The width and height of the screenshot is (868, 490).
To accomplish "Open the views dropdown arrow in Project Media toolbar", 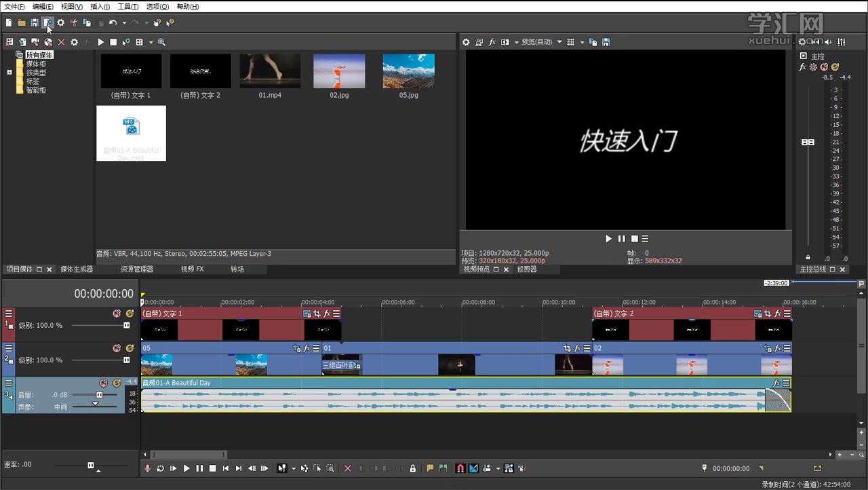I will [x=151, y=42].
